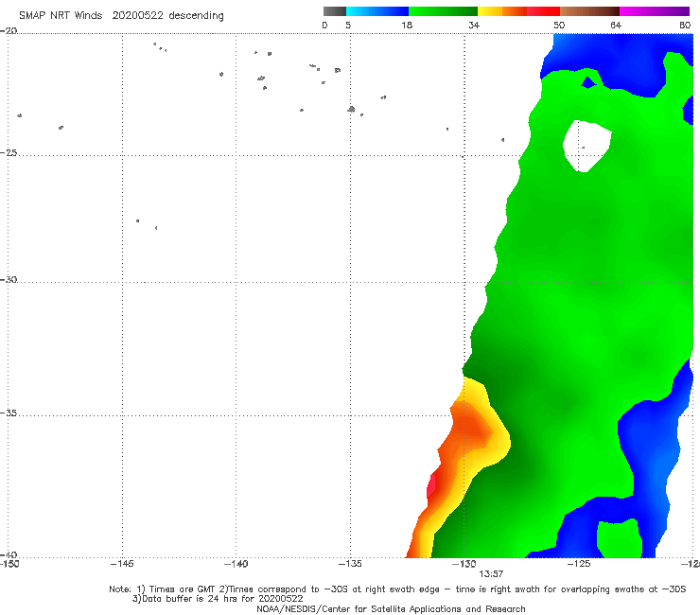
Task: Click the color bar label '5'
Action: click(348, 25)
